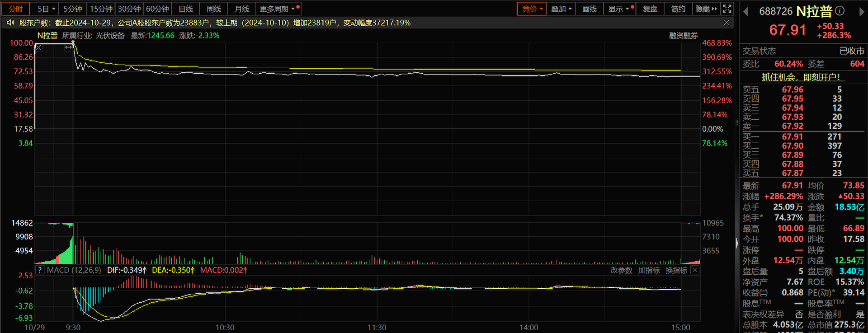This screenshot has width=868, height=333.
Task: Go to previous stock with left arrow
Action: point(746,12)
